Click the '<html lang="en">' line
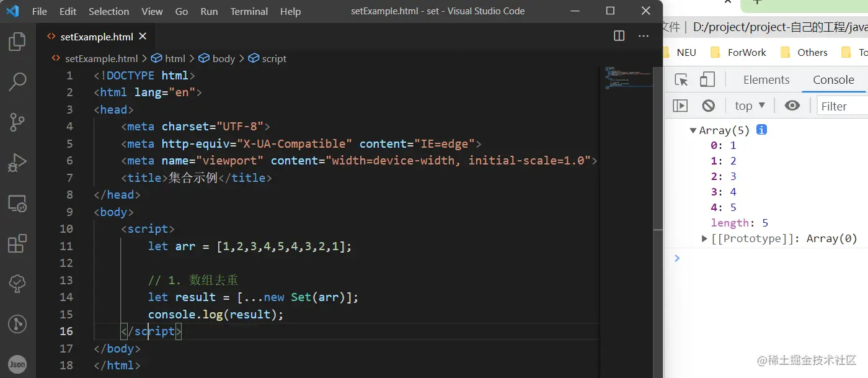 [x=148, y=92]
